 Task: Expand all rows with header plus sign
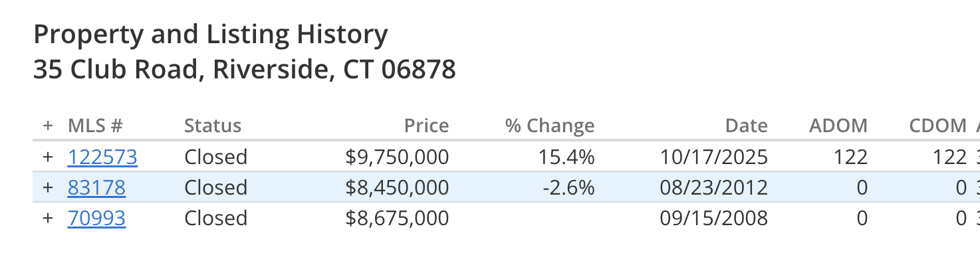pyautogui.click(x=47, y=126)
